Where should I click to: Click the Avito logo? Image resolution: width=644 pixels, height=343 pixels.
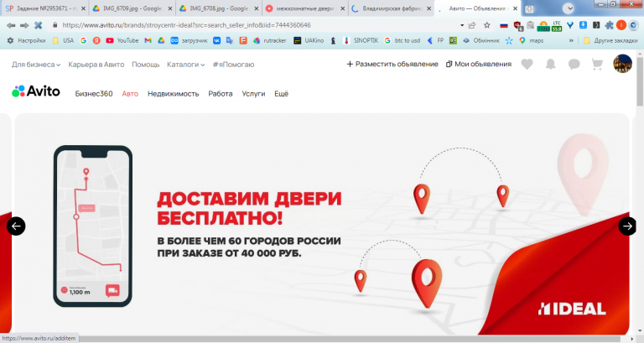[36, 91]
